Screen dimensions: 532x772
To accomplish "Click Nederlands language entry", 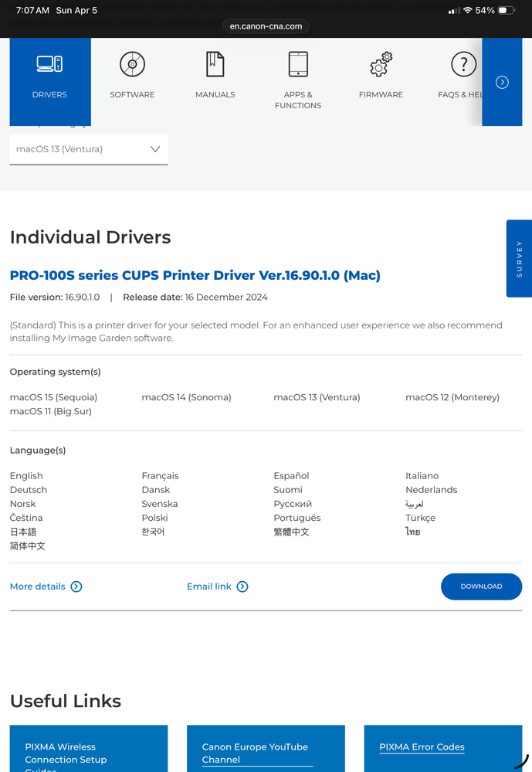I will pyautogui.click(x=432, y=490).
